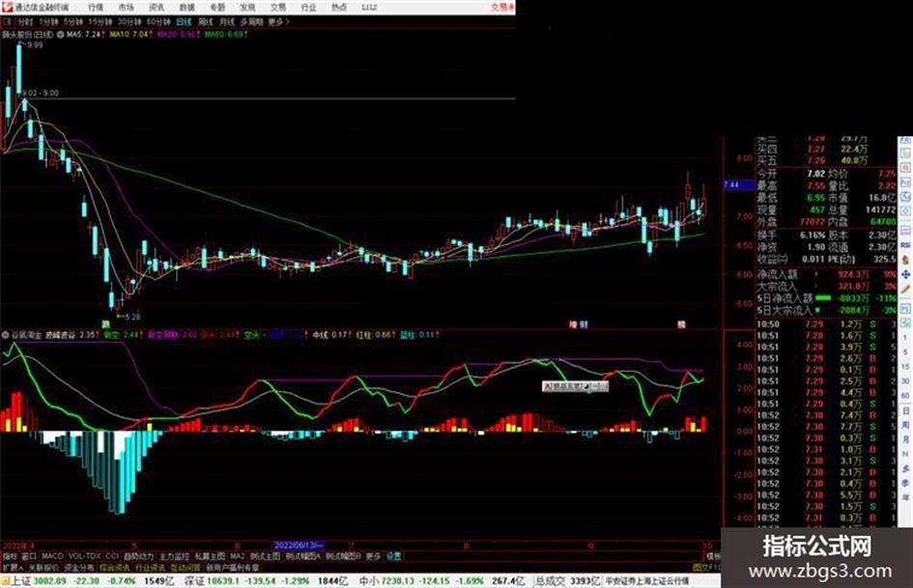The image size is (913, 588).
Task: Click the 上证 index value in status bar
Action: click(x=51, y=581)
